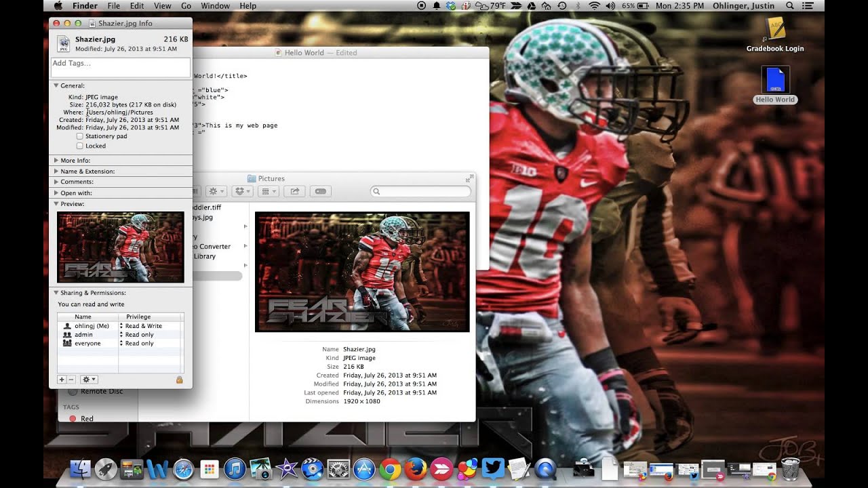Viewport: 868px width, 488px height.
Task: Open the View menu
Action: pos(163,5)
